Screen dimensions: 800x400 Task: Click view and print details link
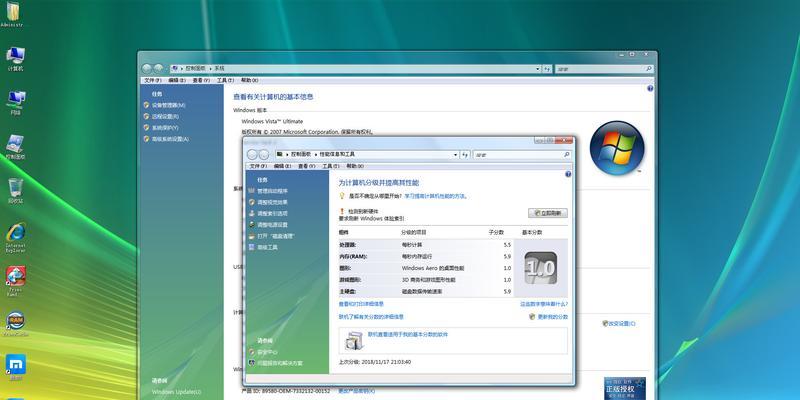click(x=361, y=304)
